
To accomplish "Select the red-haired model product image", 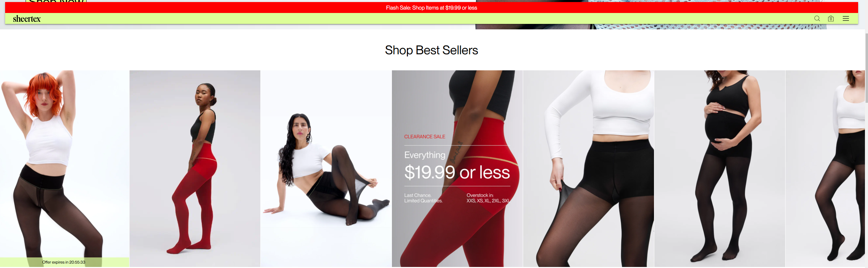I will tap(64, 164).
